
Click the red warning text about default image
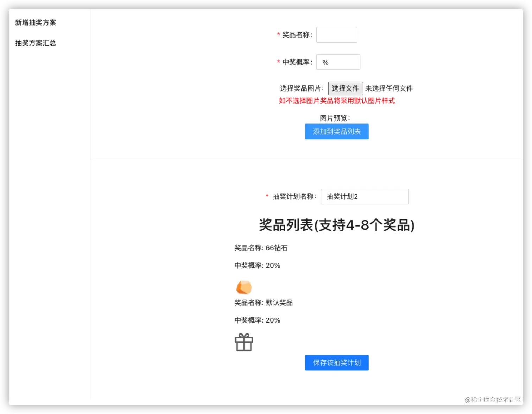click(336, 101)
